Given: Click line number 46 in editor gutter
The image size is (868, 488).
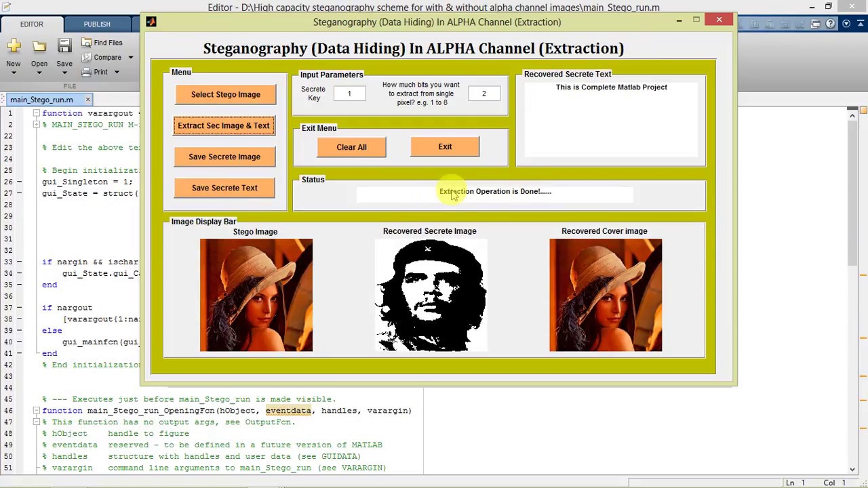Looking at the screenshot, I should (9, 411).
